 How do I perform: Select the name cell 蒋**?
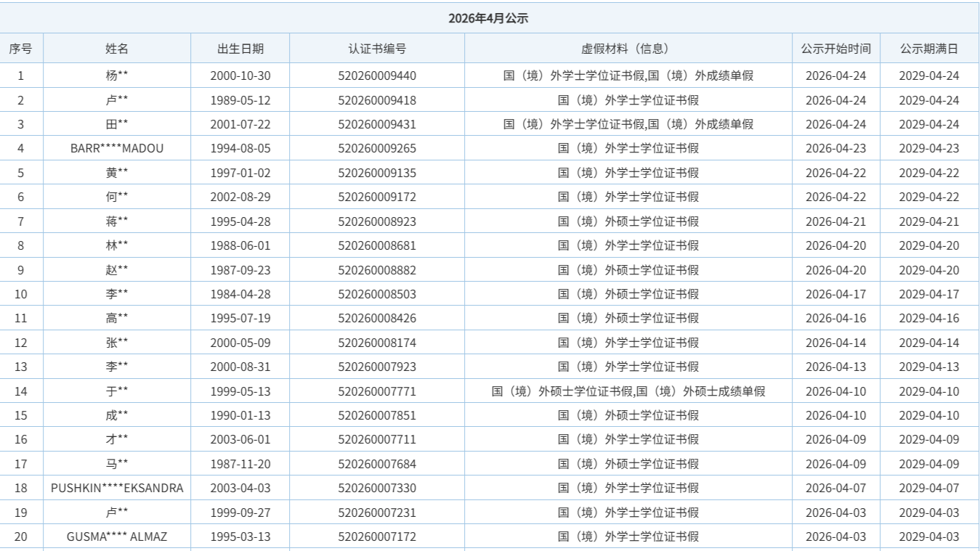pyautogui.click(x=117, y=221)
